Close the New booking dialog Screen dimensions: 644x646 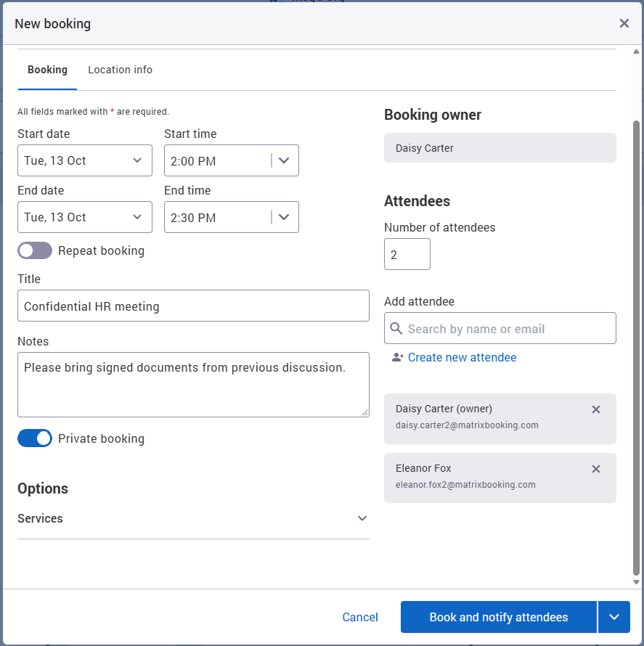(x=624, y=23)
